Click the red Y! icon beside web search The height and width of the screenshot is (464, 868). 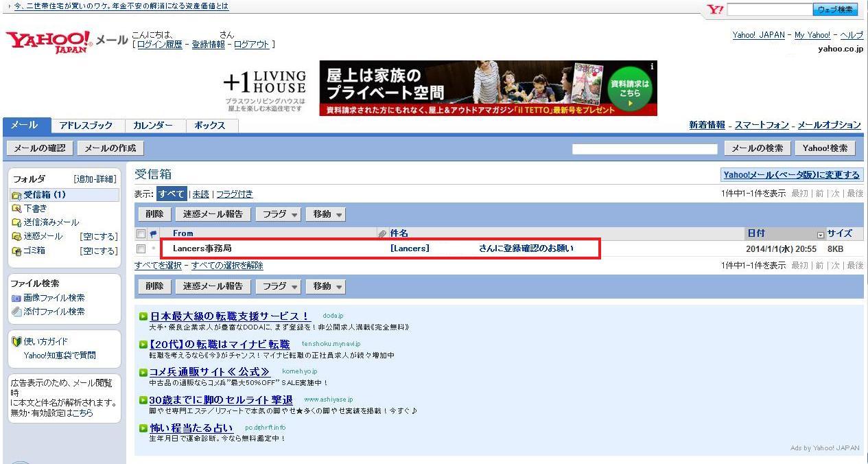click(x=716, y=10)
